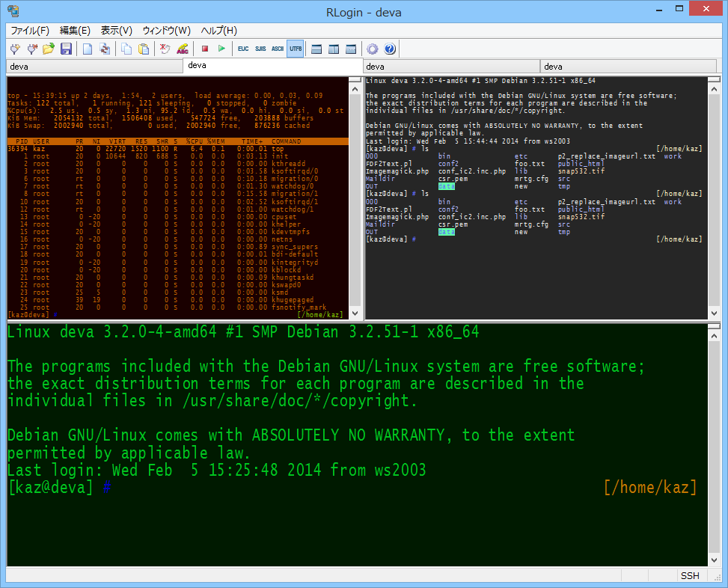The image size is (728, 588).
Task: Select the active white deva tab
Action: [273, 65]
